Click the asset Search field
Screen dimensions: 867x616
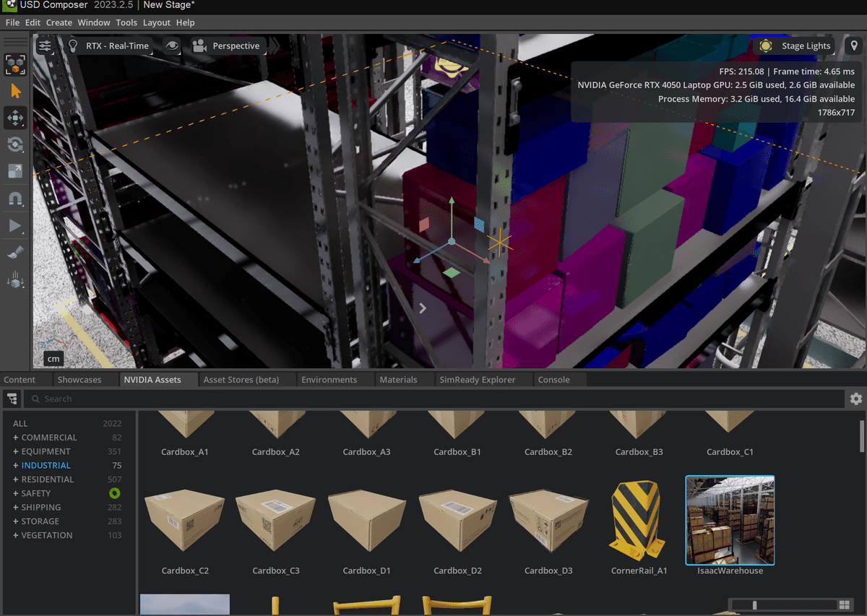coord(434,399)
